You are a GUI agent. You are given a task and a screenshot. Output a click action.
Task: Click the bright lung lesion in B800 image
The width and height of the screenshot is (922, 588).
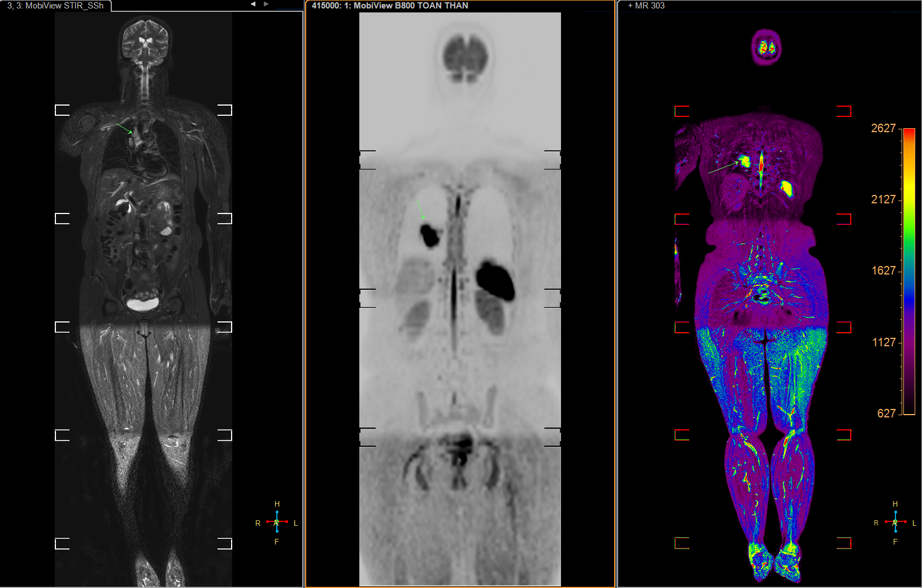coord(430,235)
